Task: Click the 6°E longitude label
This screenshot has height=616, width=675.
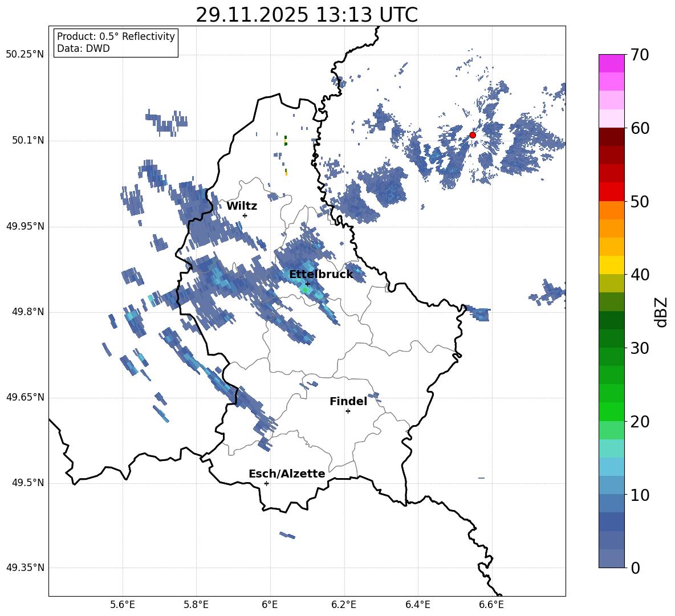Action: (270, 605)
